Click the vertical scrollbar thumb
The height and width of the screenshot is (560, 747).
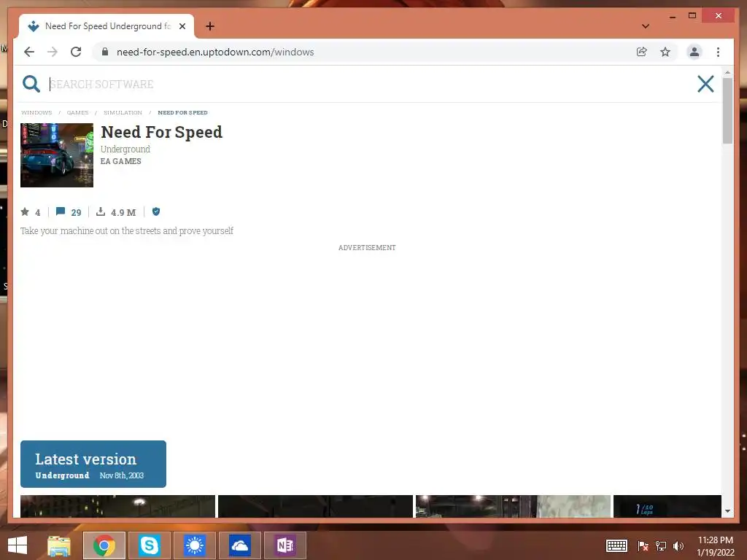727,111
